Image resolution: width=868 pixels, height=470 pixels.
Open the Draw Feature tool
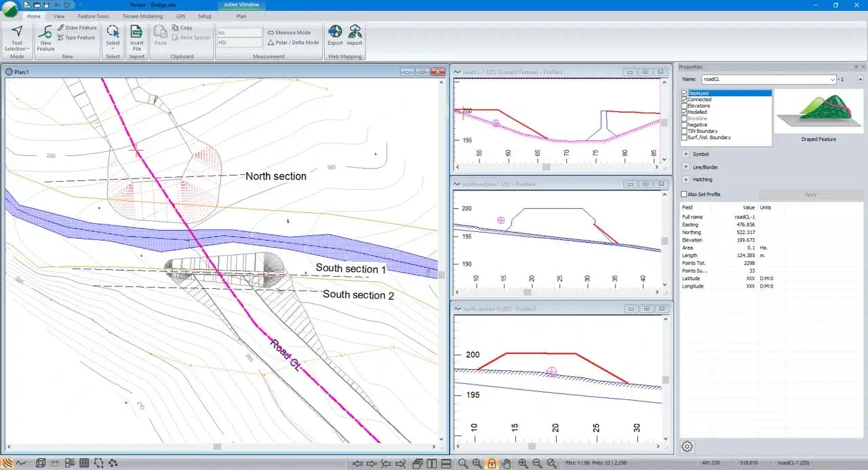pos(77,27)
